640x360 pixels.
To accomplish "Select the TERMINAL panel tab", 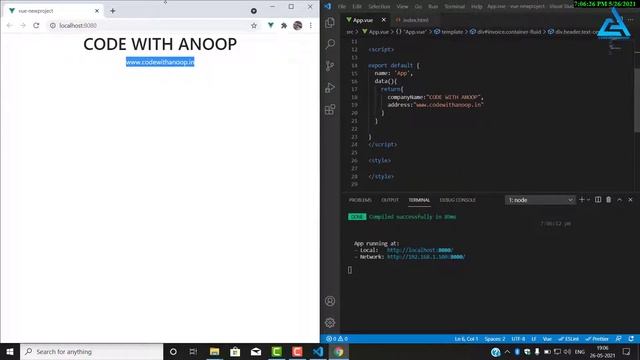I will [419, 200].
